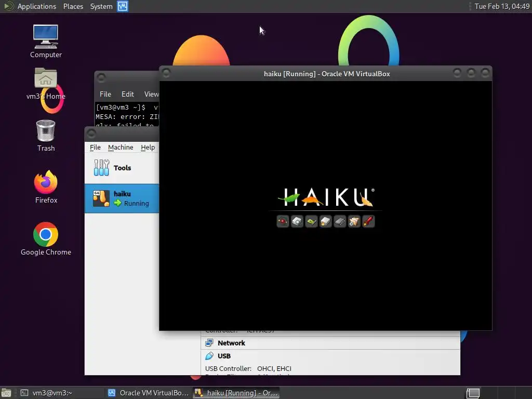Click the clock showing Tue Feb 13
The height and width of the screenshot is (399, 532).
[502, 6]
